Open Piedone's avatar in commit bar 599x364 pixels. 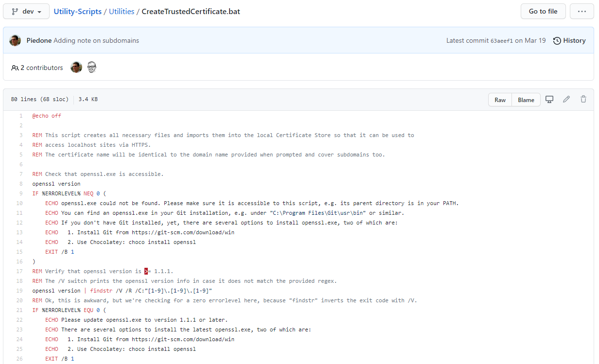[15, 40]
